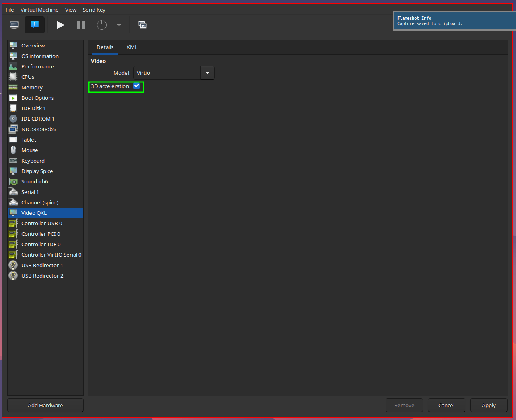The image size is (516, 420).
Task: Select Sound ich6 in the hardware list
Action: [x=35, y=181]
